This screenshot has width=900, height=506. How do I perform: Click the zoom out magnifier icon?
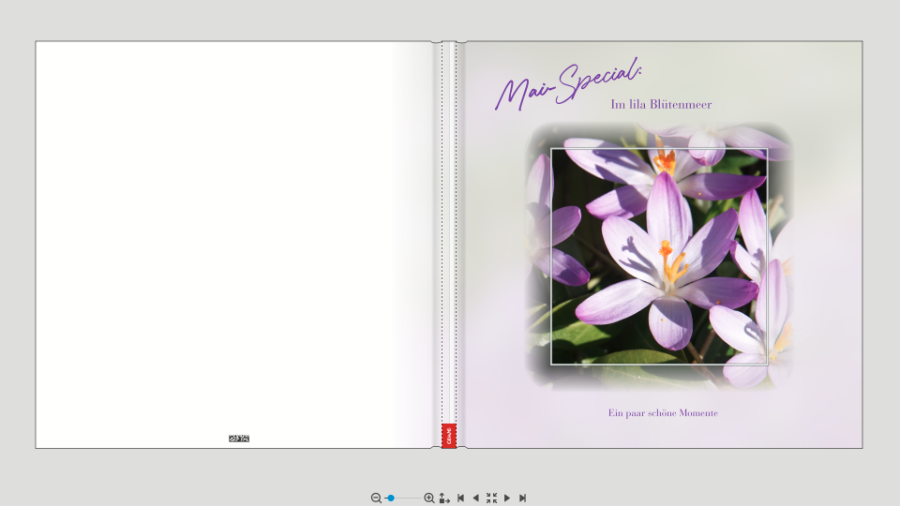[376, 498]
